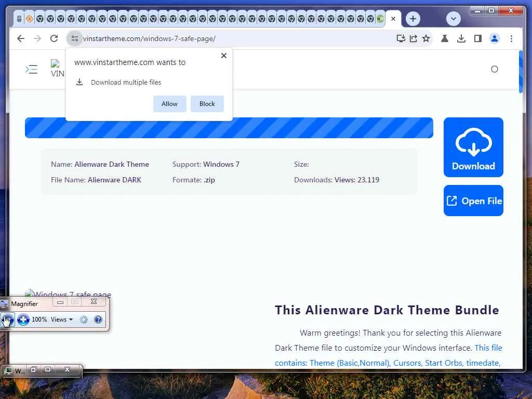
Task: Click the address bar URL
Action: pyautogui.click(x=149, y=38)
